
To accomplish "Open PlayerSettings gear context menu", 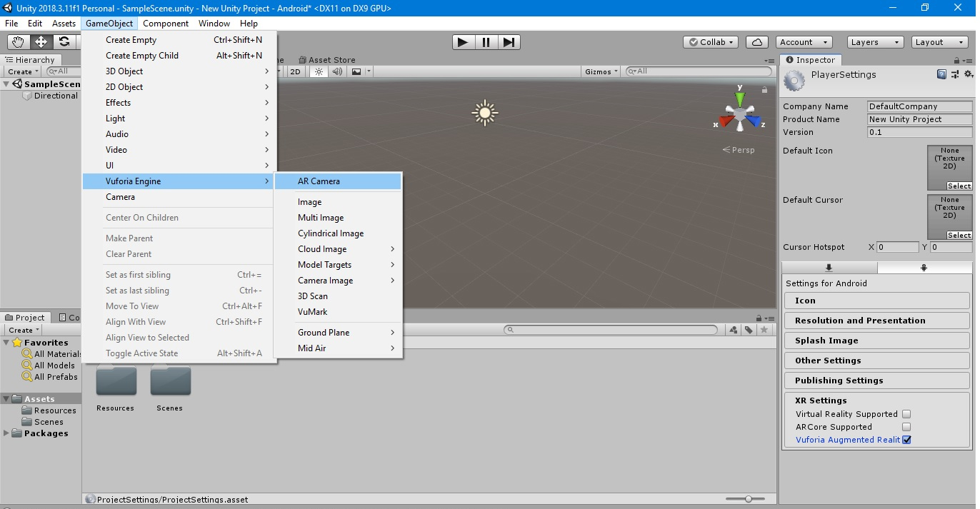I will point(969,74).
